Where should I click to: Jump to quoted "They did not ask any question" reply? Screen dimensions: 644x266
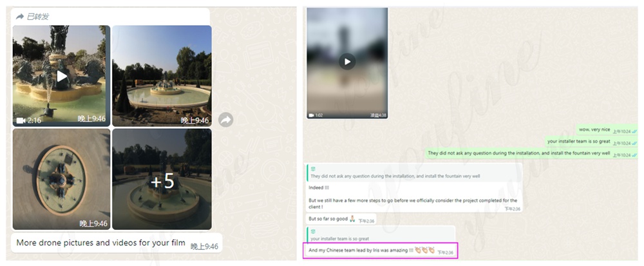[414, 173]
